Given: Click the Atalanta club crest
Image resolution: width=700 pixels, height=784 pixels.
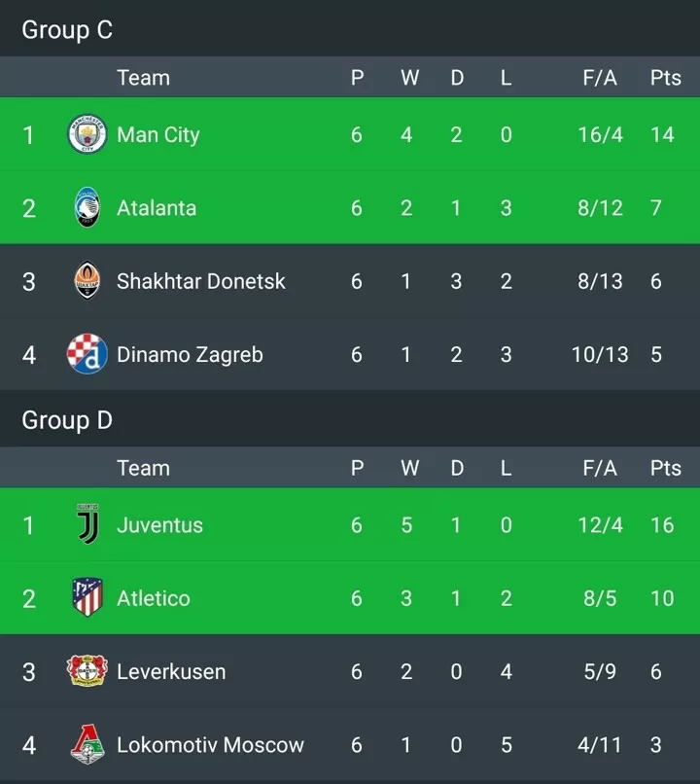Looking at the screenshot, I should click(87, 207).
